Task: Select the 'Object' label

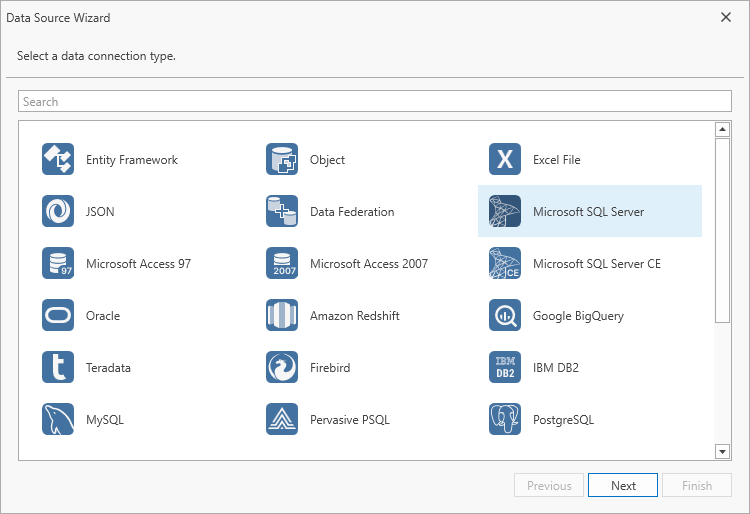Action: (x=327, y=160)
